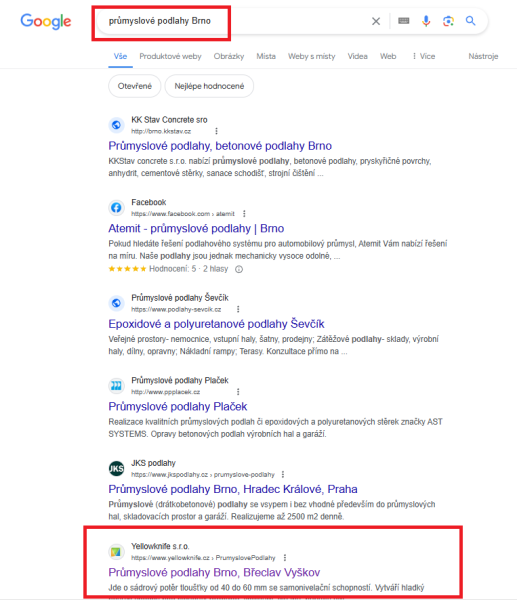Screen dimensions: 517x600
Task: Open three-dot menu for JKS podlahy result
Action: [x=283, y=474]
